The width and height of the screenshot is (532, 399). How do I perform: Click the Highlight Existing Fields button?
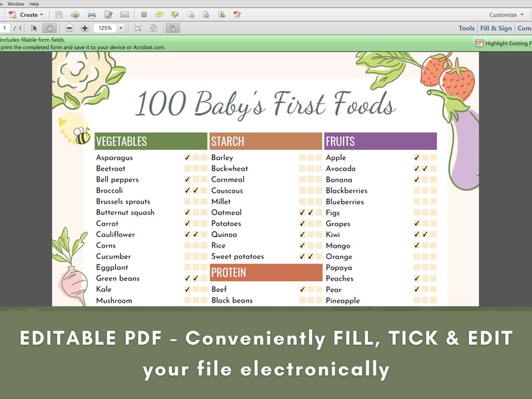click(503, 43)
